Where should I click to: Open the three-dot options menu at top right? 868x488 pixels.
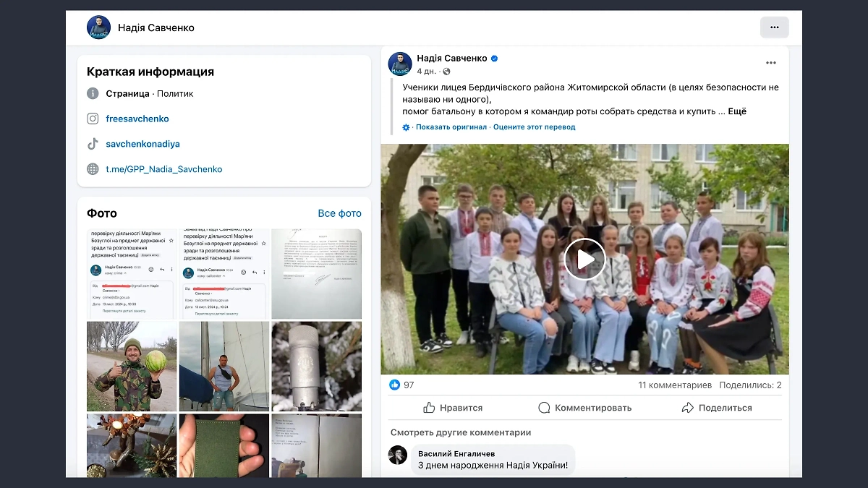[774, 27]
